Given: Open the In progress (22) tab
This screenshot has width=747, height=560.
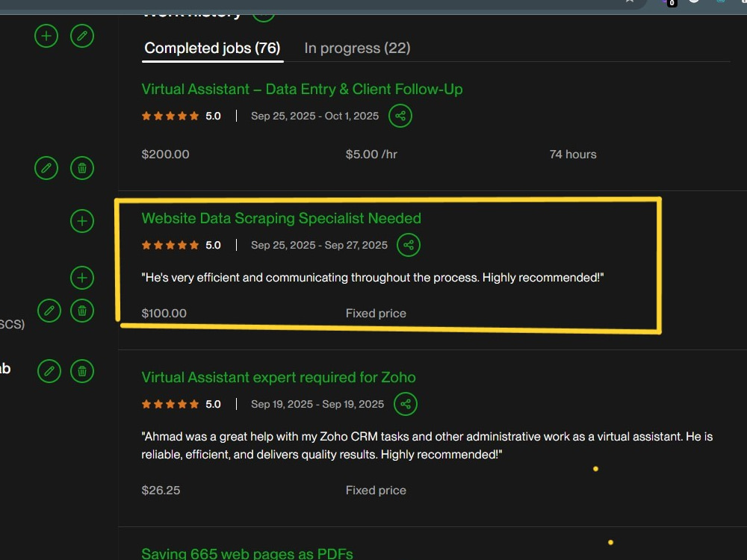Looking at the screenshot, I should (357, 48).
